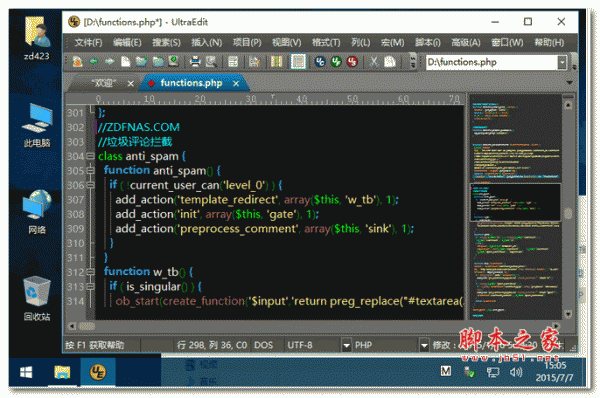Click the minimap scrollbar up arrow

coord(568,105)
